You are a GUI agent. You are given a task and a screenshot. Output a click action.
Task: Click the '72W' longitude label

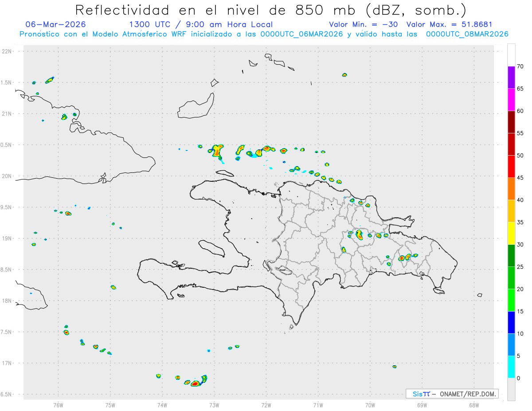266,404
